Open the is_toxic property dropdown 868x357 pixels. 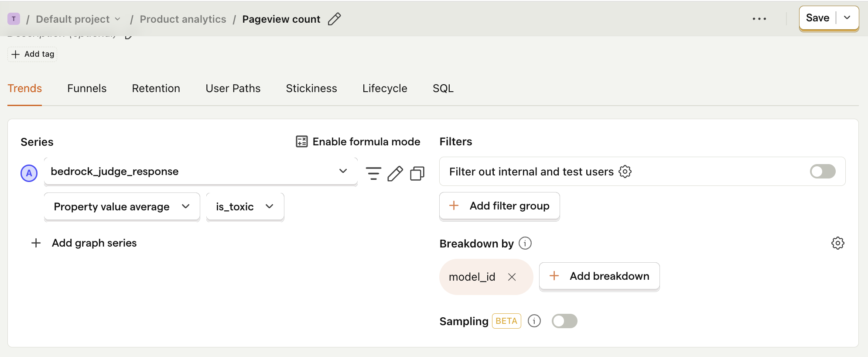[x=245, y=207]
